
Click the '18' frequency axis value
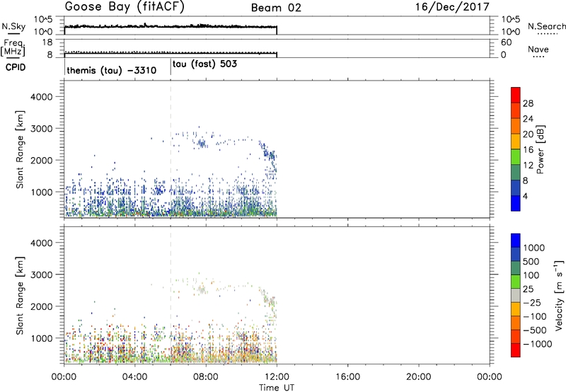(x=47, y=42)
